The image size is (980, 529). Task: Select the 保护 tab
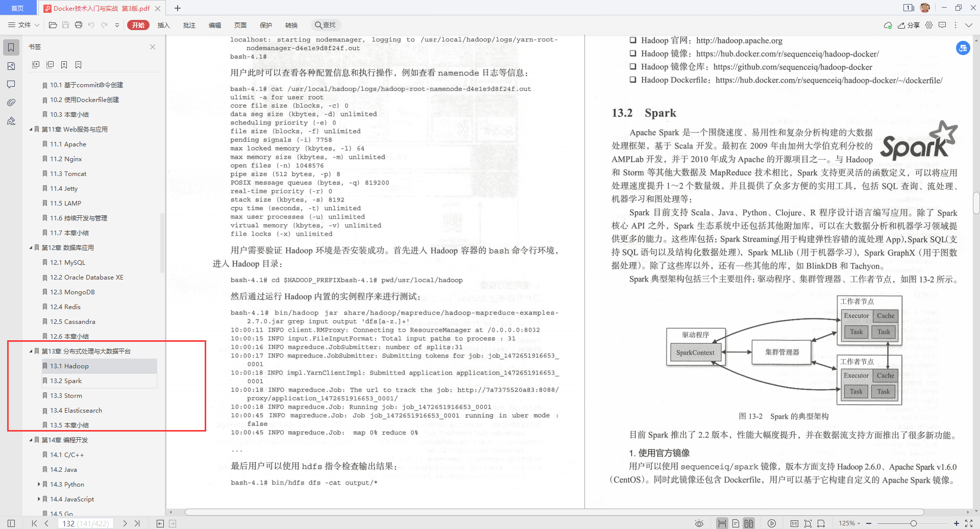point(266,25)
